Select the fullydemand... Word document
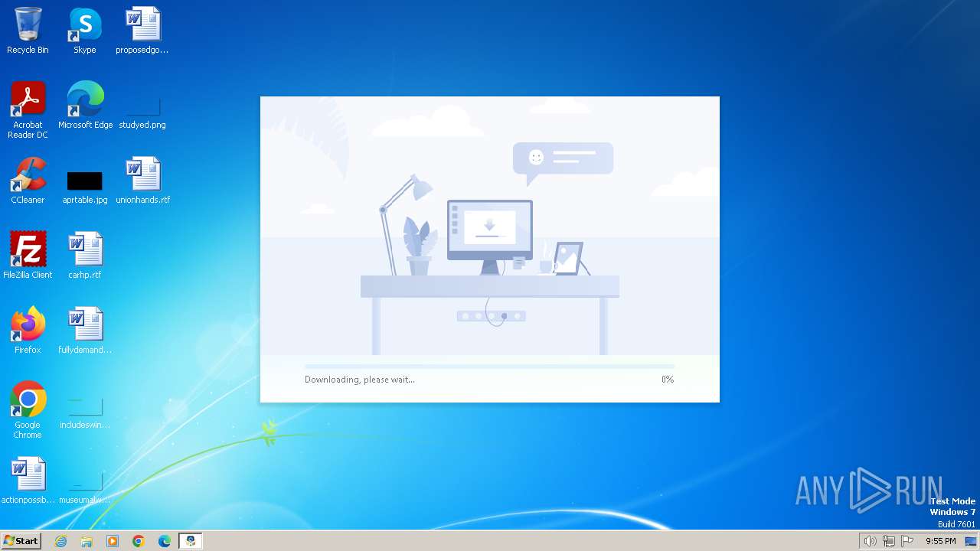The height and width of the screenshot is (551, 980). pos(85,331)
